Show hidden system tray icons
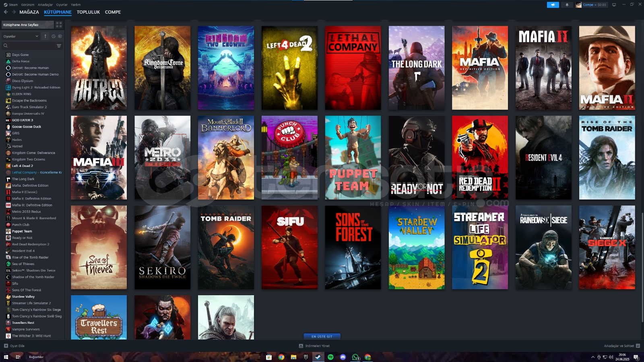Screen dimensions: 644x362 click(x=592, y=357)
